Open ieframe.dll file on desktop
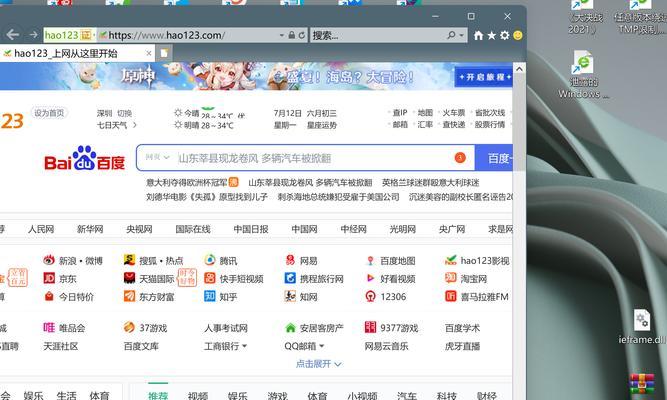The width and height of the screenshot is (667, 400). (x=642, y=328)
